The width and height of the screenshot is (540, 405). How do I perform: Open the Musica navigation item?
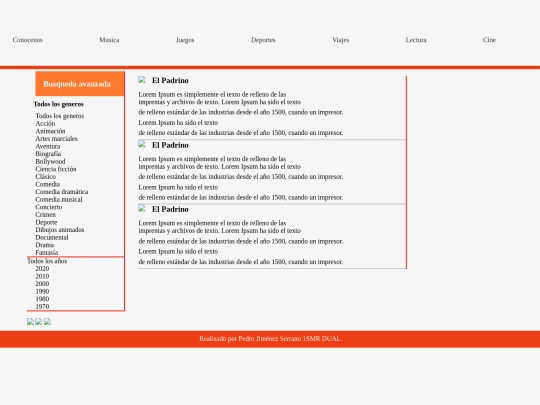tap(109, 40)
